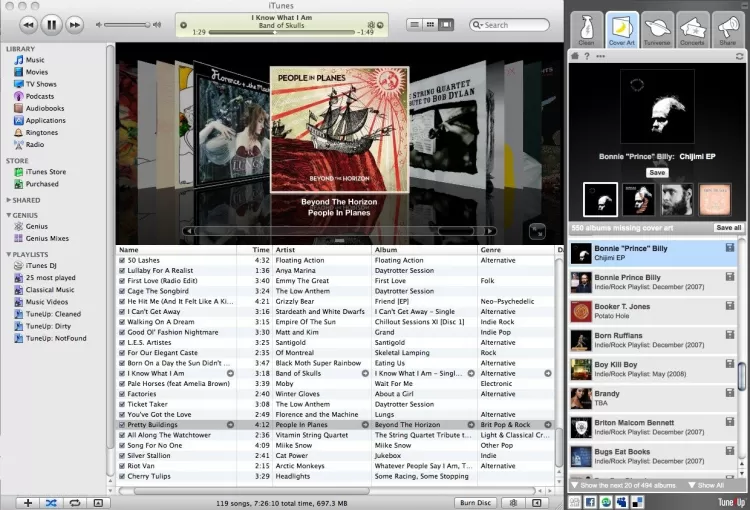The width and height of the screenshot is (750, 510).
Task: Sort songs by Artist column
Action: coord(322,250)
